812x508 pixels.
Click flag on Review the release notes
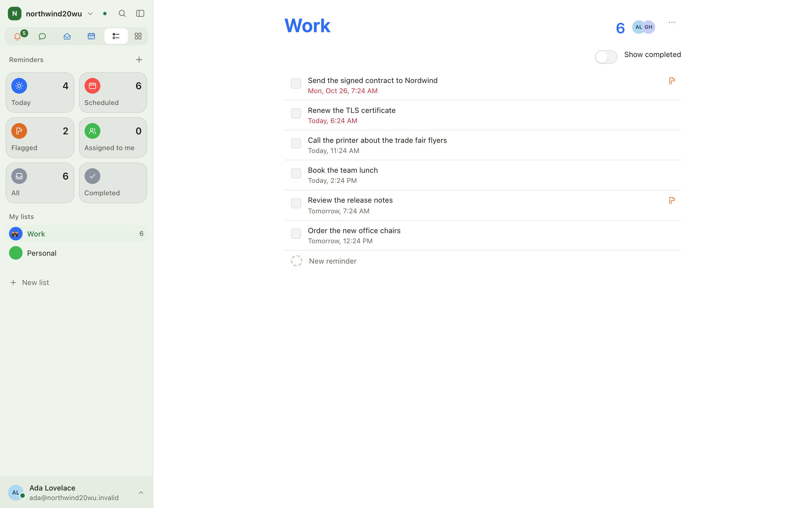pos(672,201)
